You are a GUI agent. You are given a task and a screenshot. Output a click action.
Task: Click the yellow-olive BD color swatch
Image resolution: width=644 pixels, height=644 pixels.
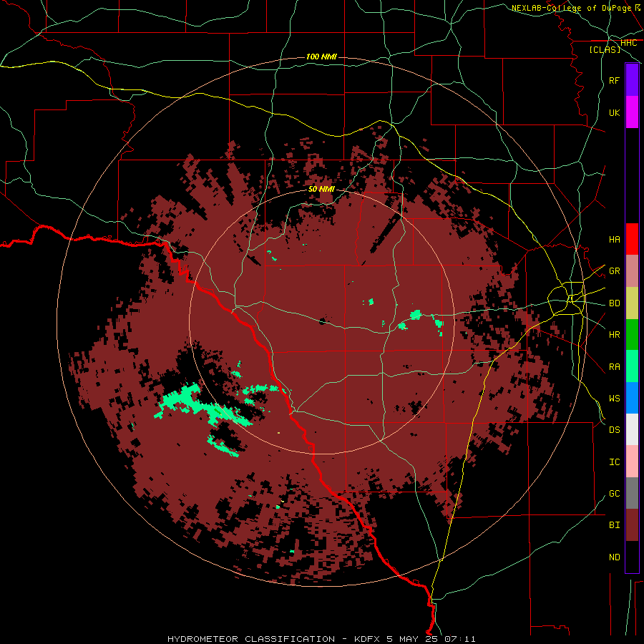pos(632,303)
